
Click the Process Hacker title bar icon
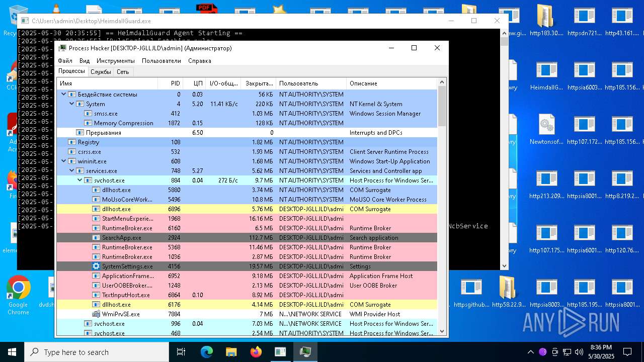pos(62,48)
